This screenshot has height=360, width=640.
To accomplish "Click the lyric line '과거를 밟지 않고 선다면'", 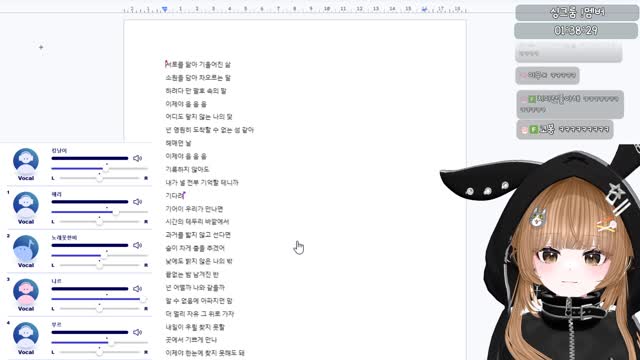I will (198, 235).
